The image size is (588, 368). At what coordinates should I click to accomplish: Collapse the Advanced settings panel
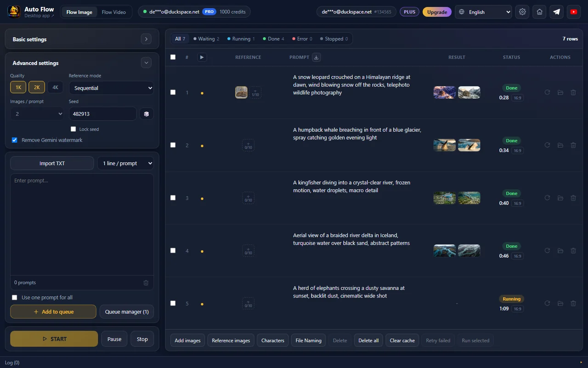[x=146, y=63]
